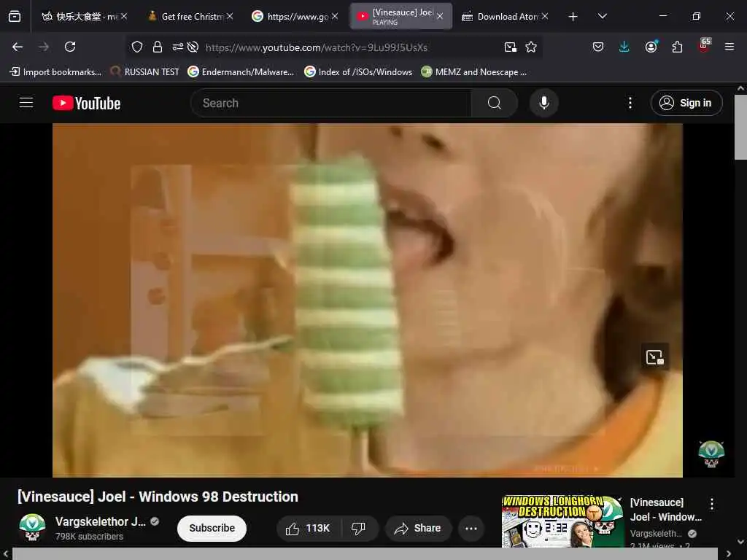Open the Downloads panel
Image resolution: width=747 pixels, height=560 pixels.
click(624, 47)
